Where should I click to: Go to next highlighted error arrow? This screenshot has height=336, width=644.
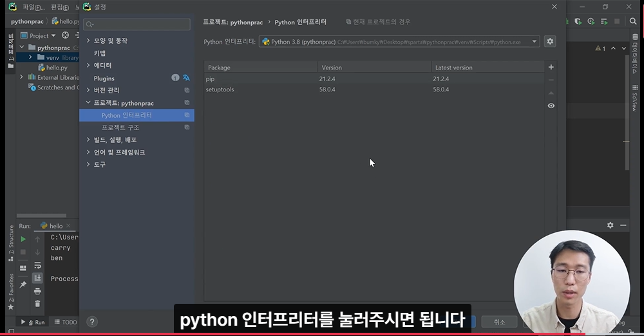click(x=624, y=48)
